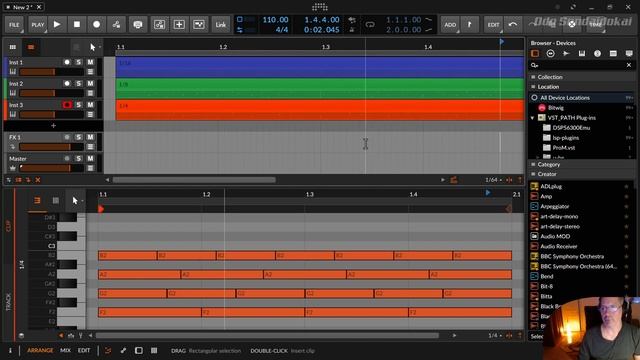Disarm record on Inst 3 track

[x=67, y=105]
